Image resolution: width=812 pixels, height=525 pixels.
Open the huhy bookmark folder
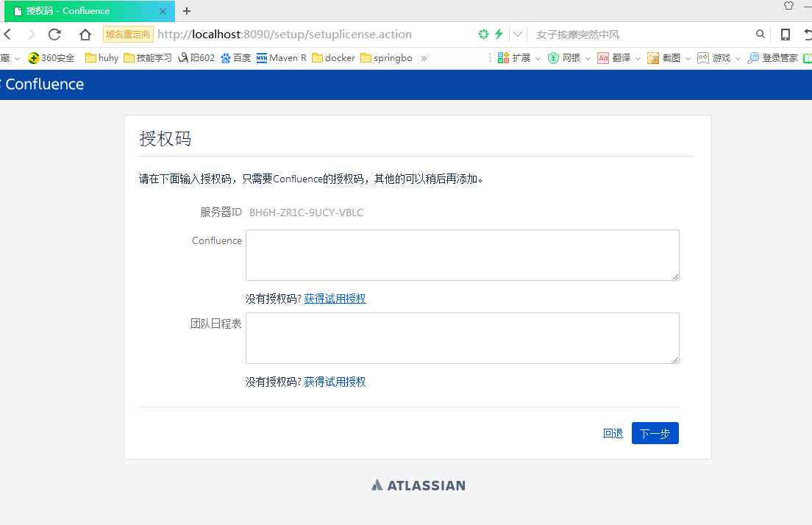pos(102,58)
